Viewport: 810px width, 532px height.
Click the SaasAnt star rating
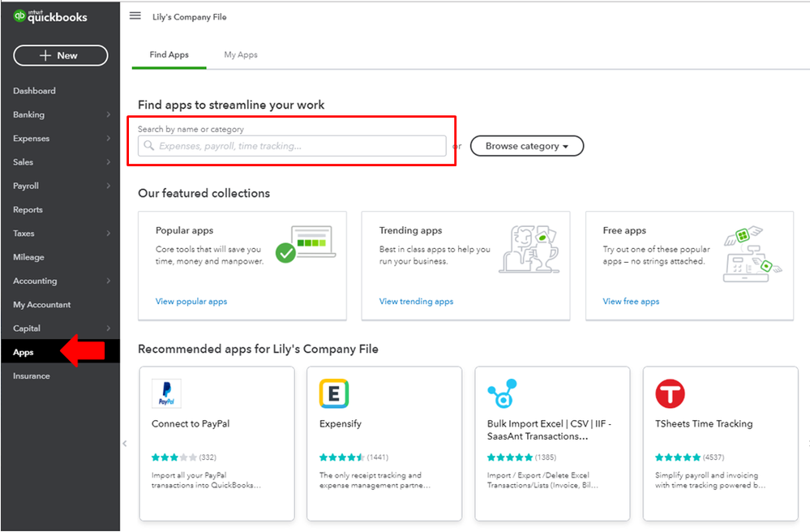(x=510, y=457)
